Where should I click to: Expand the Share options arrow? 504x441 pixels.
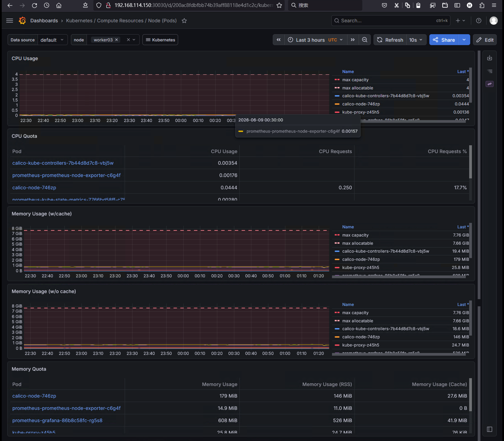[x=464, y=40]
